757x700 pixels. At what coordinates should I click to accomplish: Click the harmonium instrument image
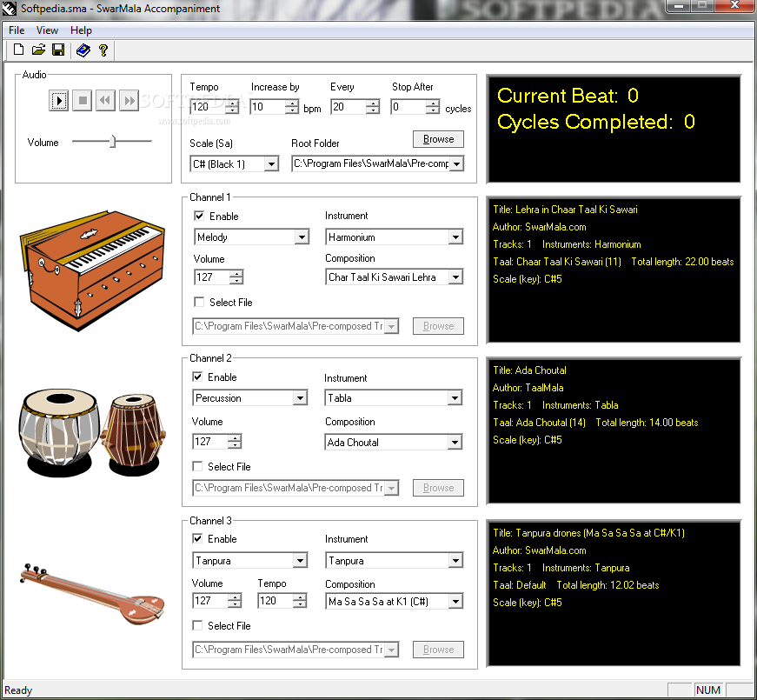point(92,270)
